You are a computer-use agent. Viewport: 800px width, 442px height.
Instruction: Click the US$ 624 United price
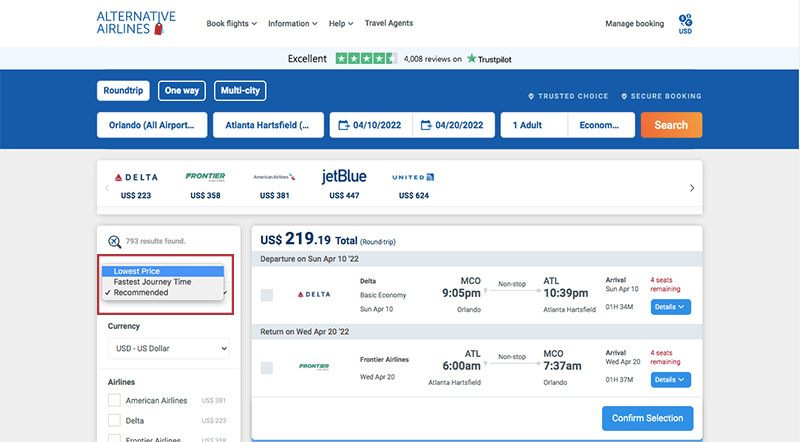click(414, 195)
